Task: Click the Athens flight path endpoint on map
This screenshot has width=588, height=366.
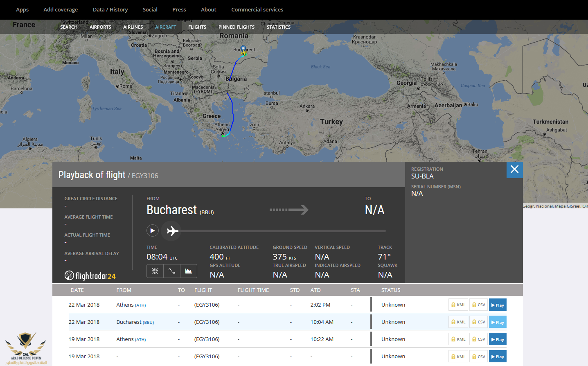Action: pyautogui.click(x=224, y=135)
